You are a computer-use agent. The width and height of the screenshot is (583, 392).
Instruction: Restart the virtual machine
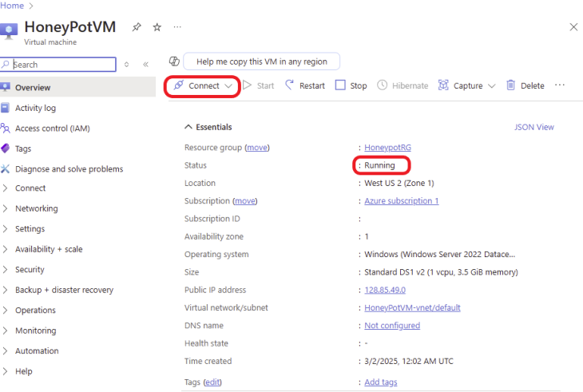click(305, 86)
